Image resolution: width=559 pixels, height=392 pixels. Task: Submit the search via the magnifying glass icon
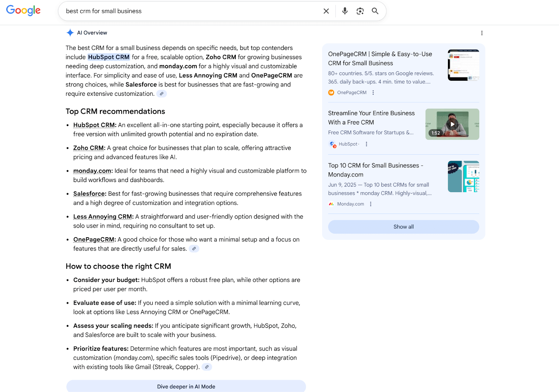[375, 11]
